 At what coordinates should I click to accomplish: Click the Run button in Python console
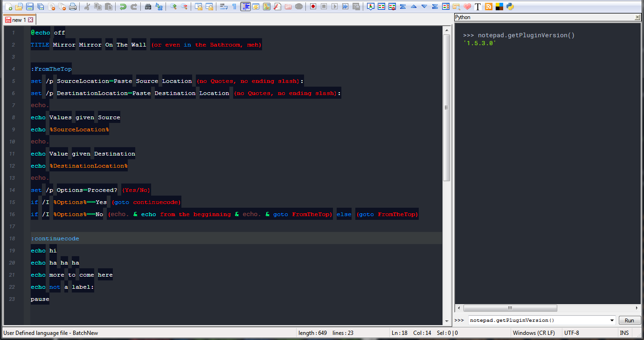[630, 320]
